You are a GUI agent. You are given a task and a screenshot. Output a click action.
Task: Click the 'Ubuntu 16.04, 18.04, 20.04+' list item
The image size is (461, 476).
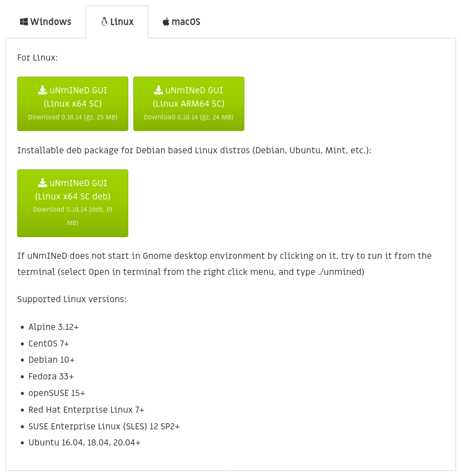[x=84, y=443]
